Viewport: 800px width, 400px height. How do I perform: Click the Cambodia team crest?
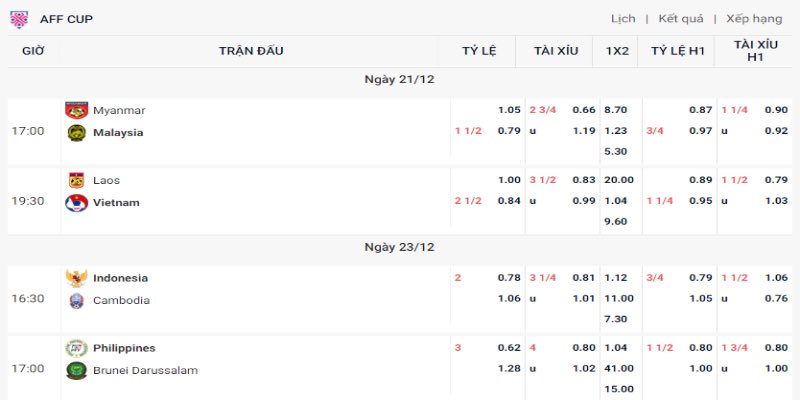pyautogui.click(x=76, y=301)
